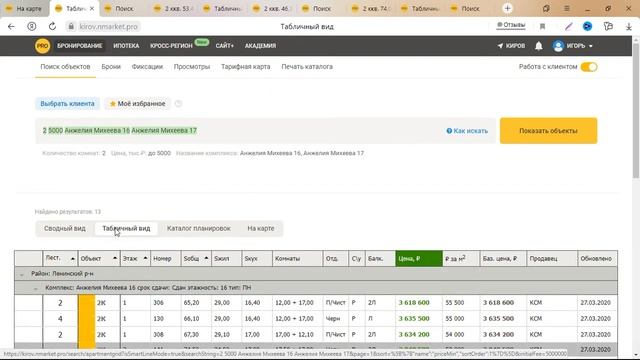Click the yellow PRO logo icon
The image size is (640, 360).
[x=42, y=46]
